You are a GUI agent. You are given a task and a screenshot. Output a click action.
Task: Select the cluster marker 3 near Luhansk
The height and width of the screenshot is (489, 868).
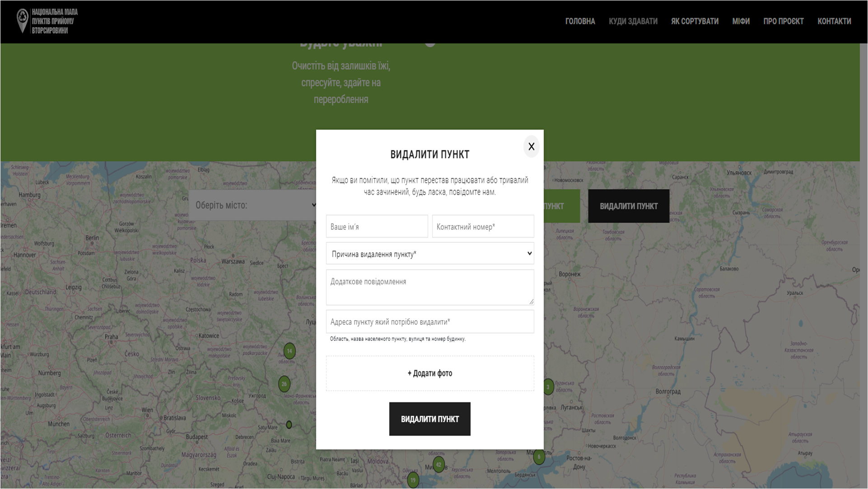click(x=548, y=387)
